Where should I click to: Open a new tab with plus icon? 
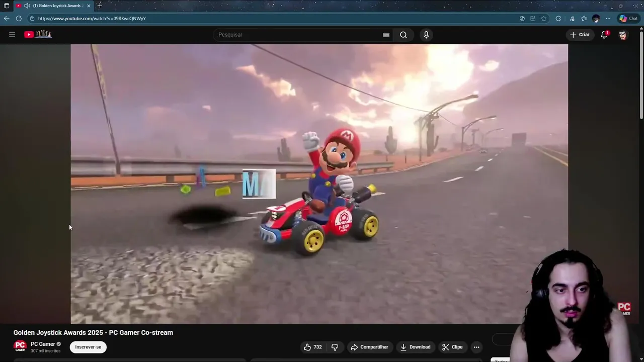pos(100,6)
